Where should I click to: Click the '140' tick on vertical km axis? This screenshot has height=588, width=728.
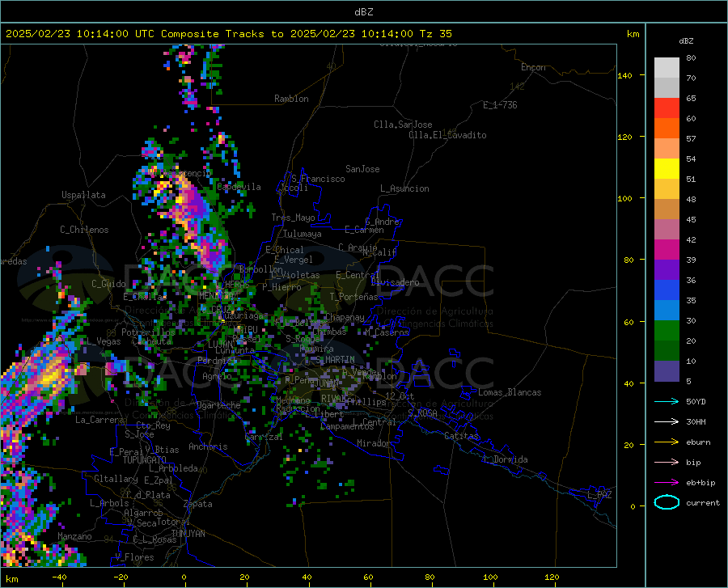point(624,76)
